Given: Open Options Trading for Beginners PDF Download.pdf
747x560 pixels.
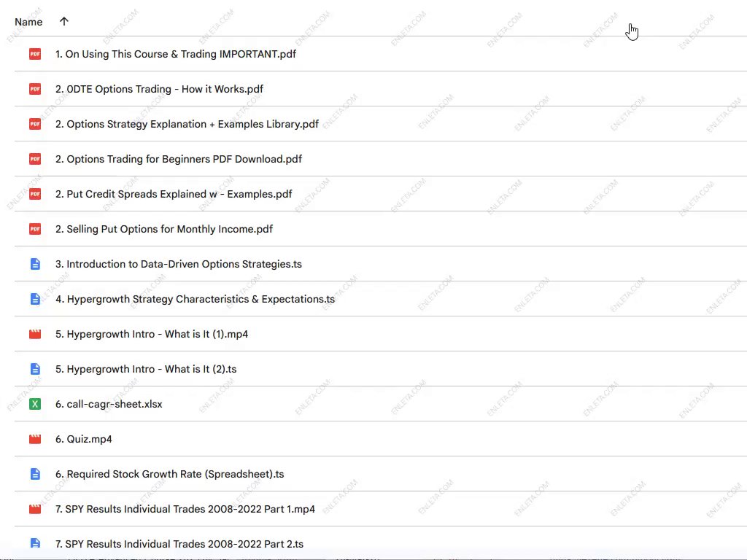Looking at the screenshot, I should pyautogui.click(x=178, y=159).
